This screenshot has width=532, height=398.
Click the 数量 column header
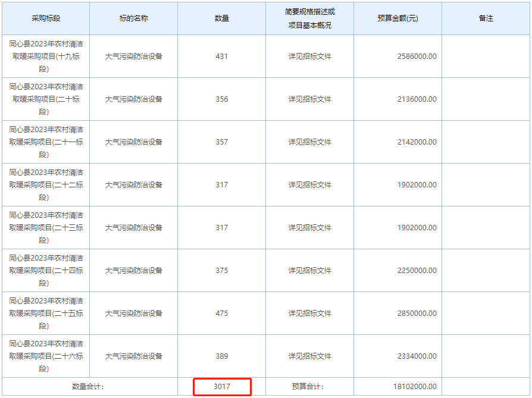pos(223,18)
